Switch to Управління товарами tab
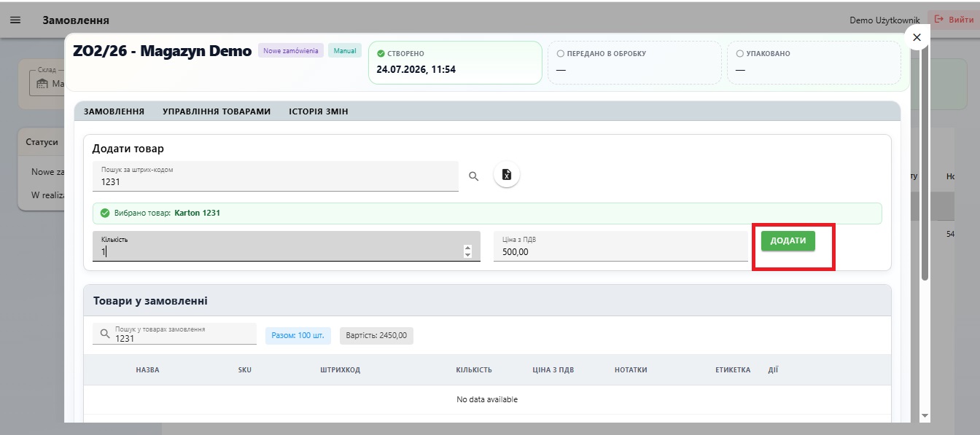The image size is (980, 435). click(x=217, y=111)
